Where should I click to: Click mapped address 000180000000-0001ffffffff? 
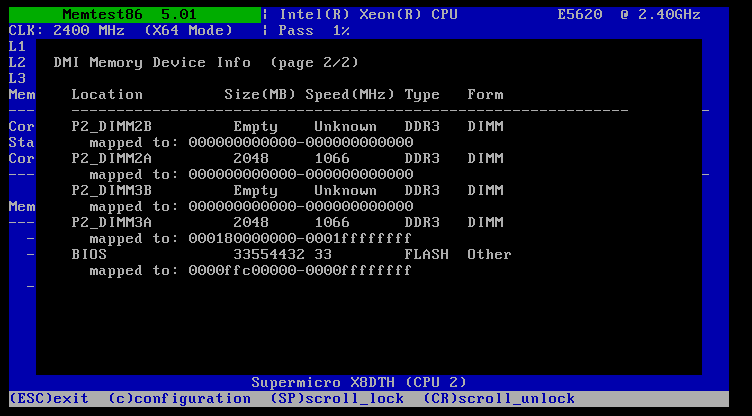tap(300, 239)
